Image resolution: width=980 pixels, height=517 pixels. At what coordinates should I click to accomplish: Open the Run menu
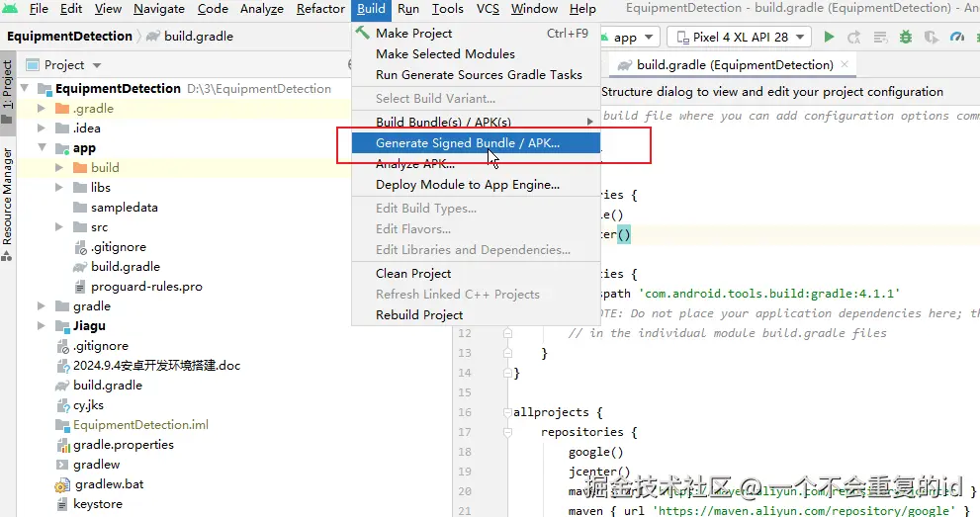point(408,9)
